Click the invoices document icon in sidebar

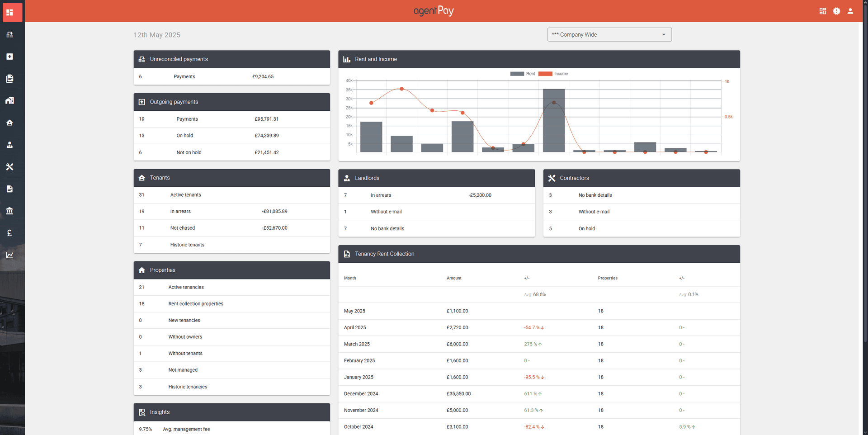[x=9, y=189]
